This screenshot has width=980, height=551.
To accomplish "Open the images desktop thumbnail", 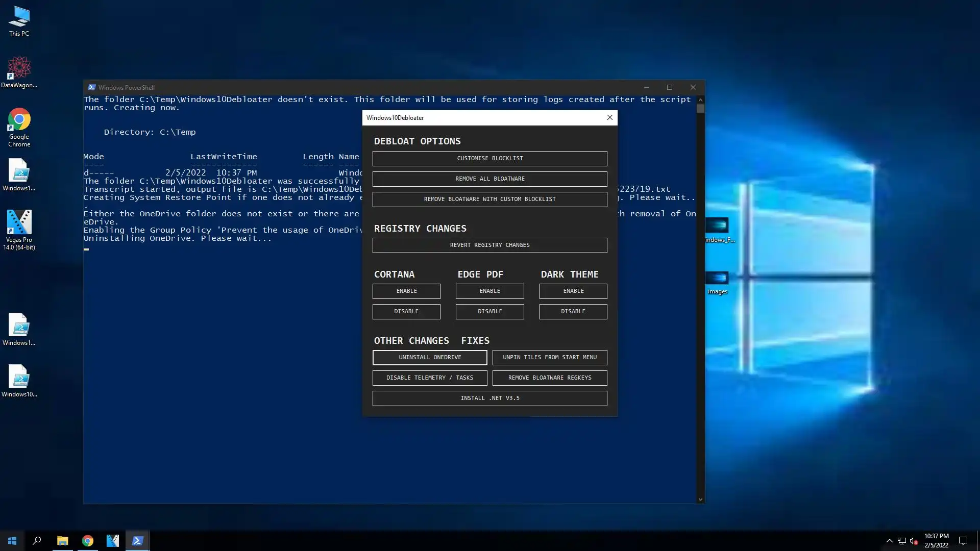I will (717, 282).
